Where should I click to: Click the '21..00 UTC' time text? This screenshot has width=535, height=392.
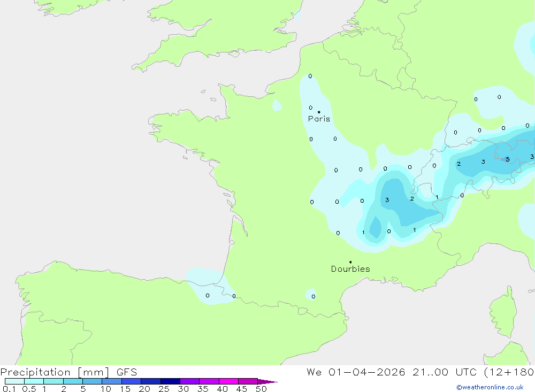coord(445,372)
